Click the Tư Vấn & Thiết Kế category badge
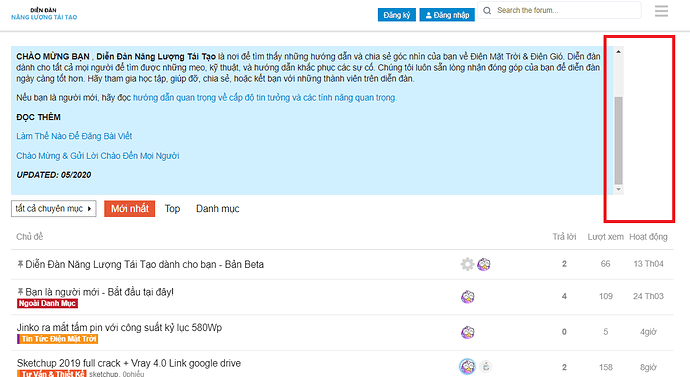Viewport: 690px width, 377px height. [x=52, y=373]
